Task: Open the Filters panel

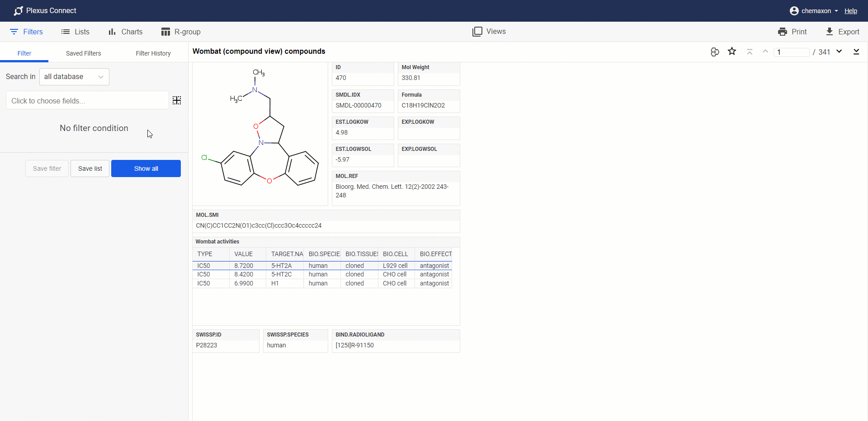Action: (x=26, y=32)
